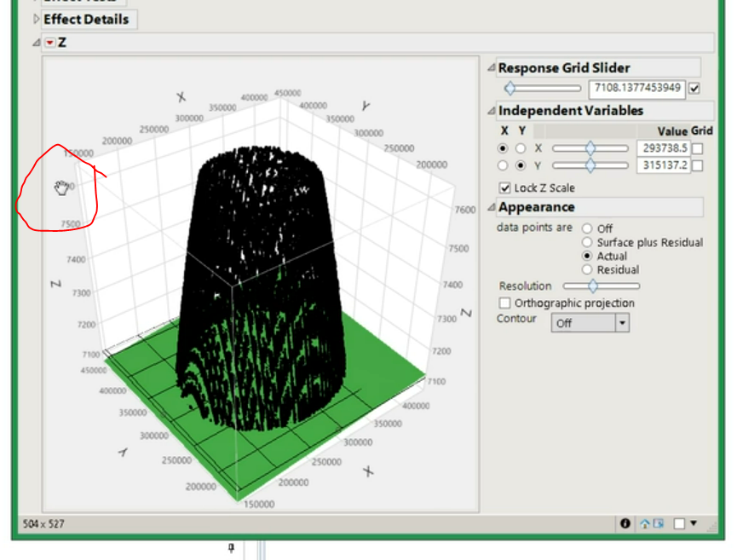Click the pin icon below the report window
737x560 pixels.
click(x=231, y=547)
